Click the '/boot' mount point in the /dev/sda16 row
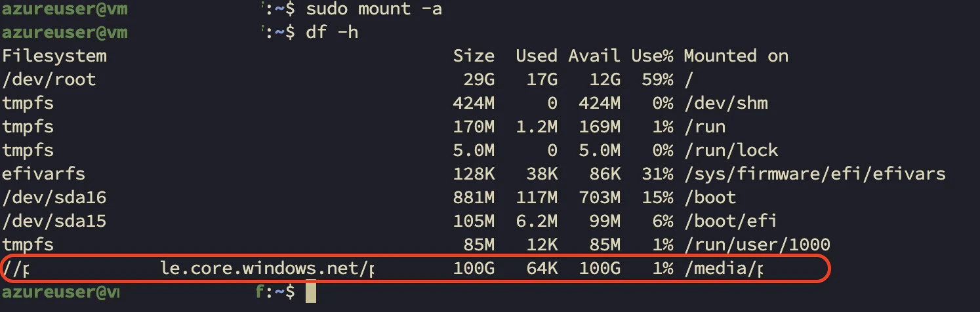 click(x=710, y=198)
